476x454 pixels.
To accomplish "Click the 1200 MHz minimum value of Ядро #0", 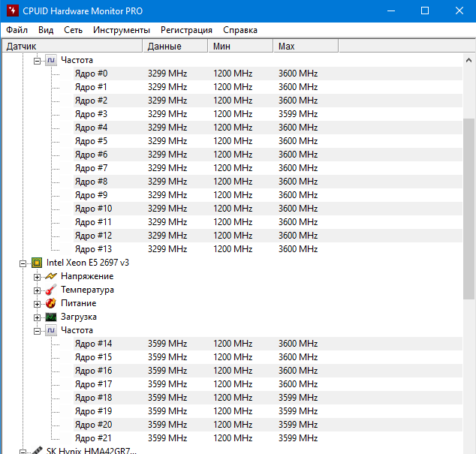I will click(233, 74).
